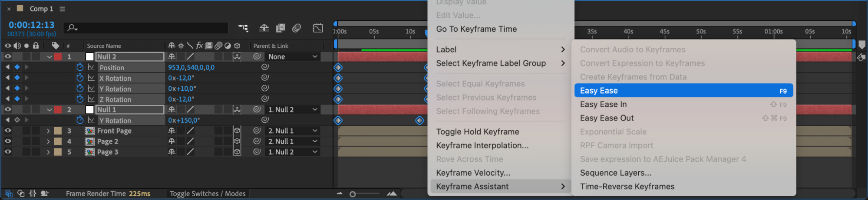Image resolution: width=868 pixels, height=200 pixels.
Task: Click the Y Rotation stopwatch on Null 1
Action: click(x=80, y=120)
